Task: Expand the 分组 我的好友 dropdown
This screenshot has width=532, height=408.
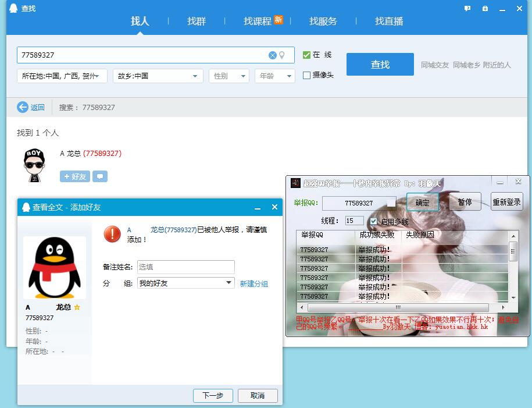Action: (229, 283)
